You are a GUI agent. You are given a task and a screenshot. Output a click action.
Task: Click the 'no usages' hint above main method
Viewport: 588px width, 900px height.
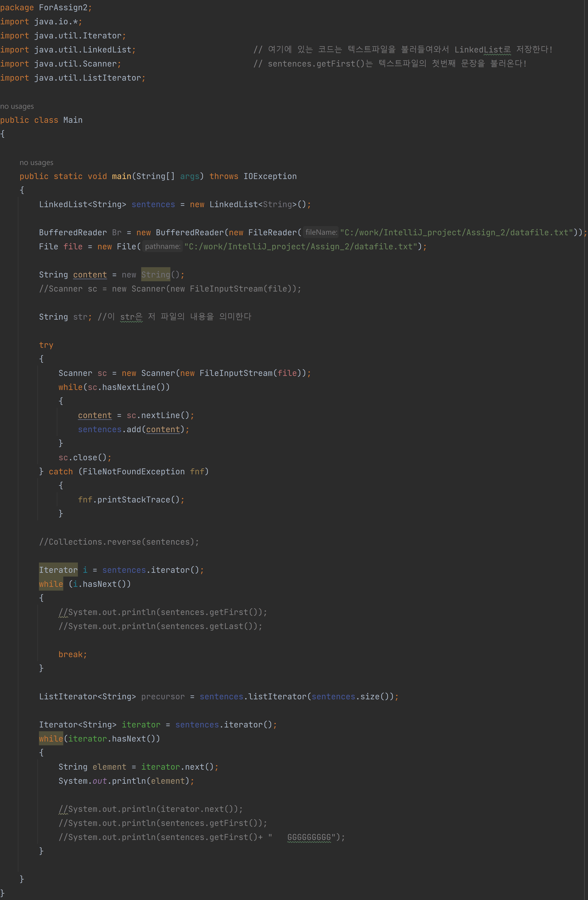pos(36,163)
